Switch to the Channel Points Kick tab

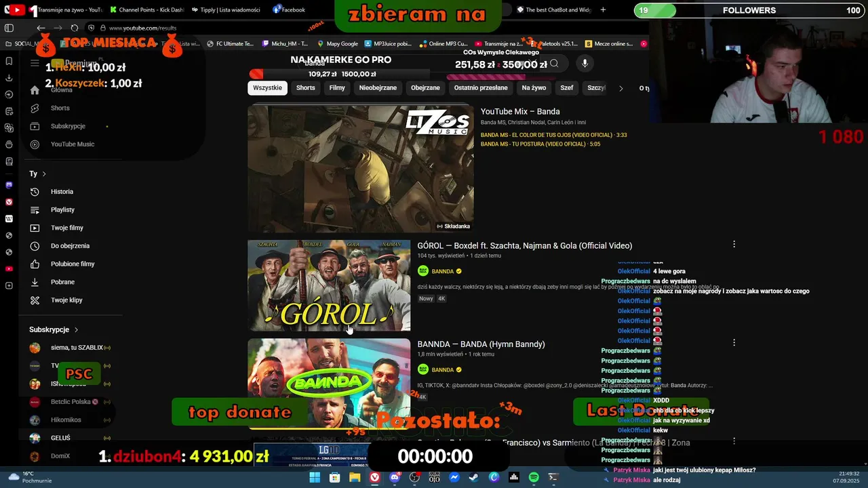(x=146, y=9)
